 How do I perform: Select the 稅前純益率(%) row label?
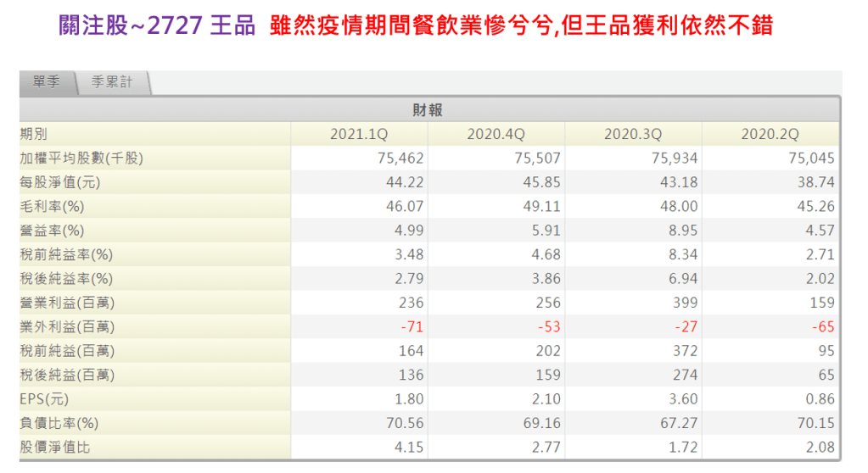tap(66, 254)
